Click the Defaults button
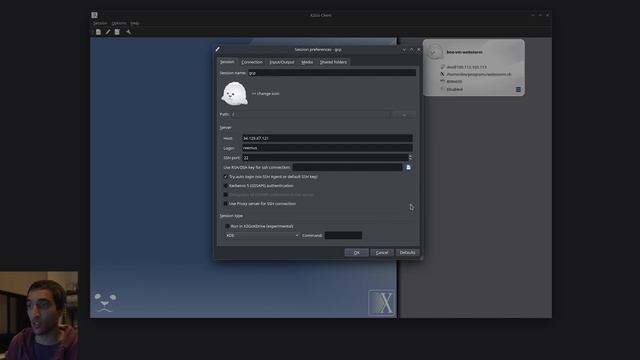 (x=407, y=253)
